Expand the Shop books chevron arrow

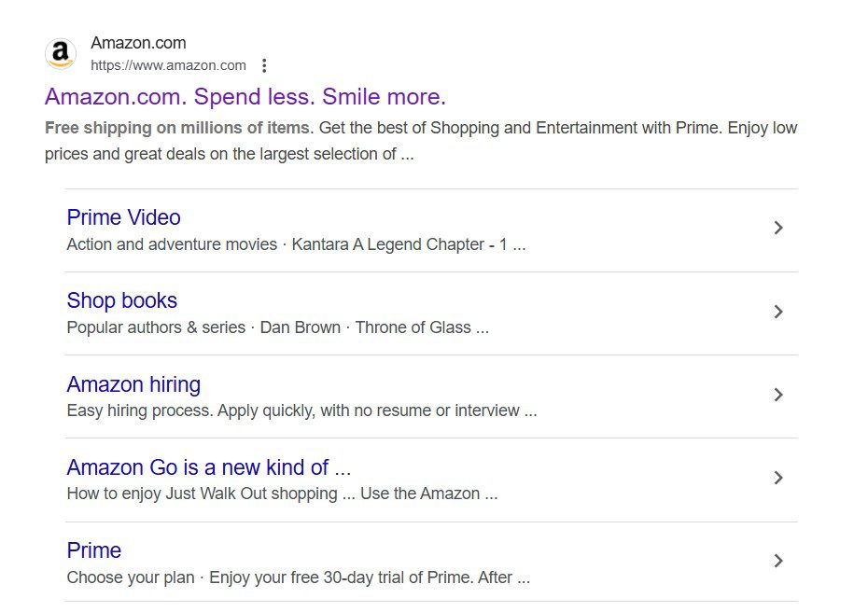pos(778,312)
